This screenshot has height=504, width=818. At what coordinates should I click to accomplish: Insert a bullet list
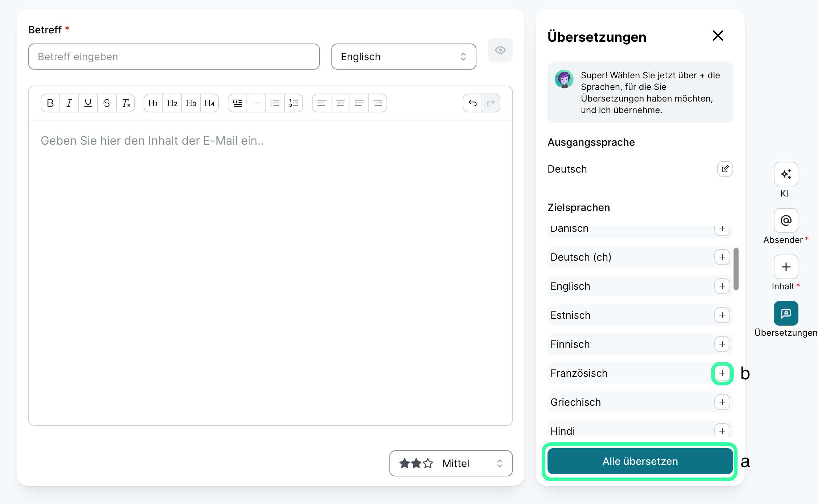(x=275, y=103)
